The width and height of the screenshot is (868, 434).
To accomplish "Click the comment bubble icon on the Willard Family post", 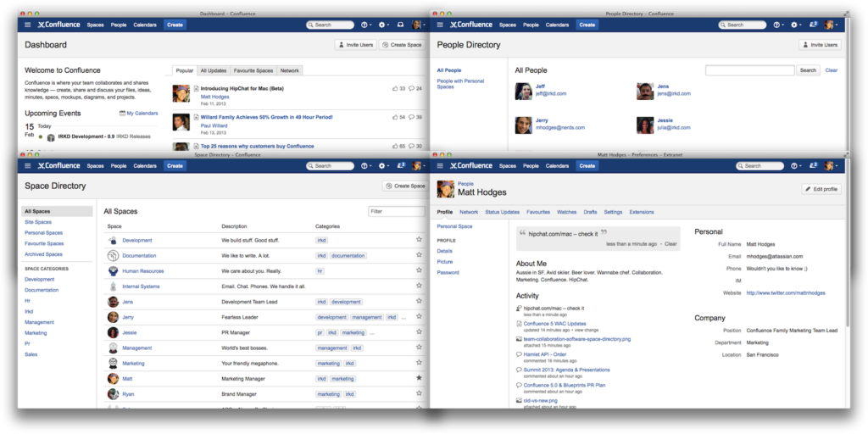I will click(413, 117).
